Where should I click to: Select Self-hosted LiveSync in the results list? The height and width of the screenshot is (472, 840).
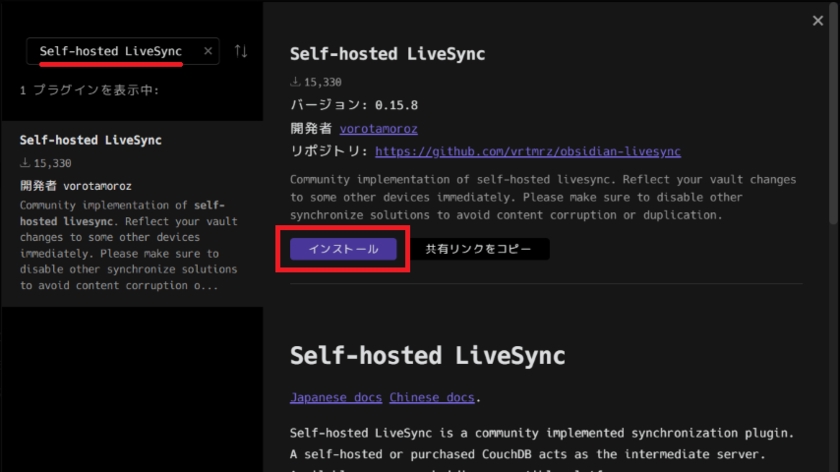[132, 213]
